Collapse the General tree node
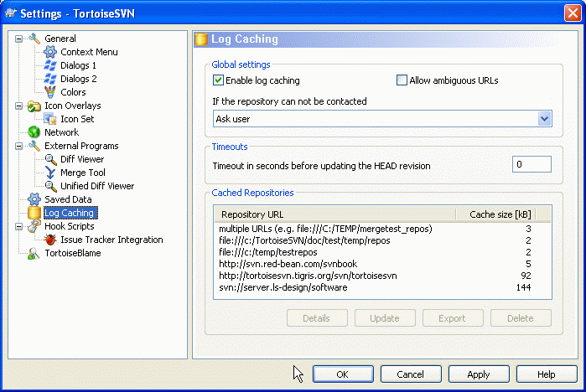586x392 pixels. tap(19, 39)
